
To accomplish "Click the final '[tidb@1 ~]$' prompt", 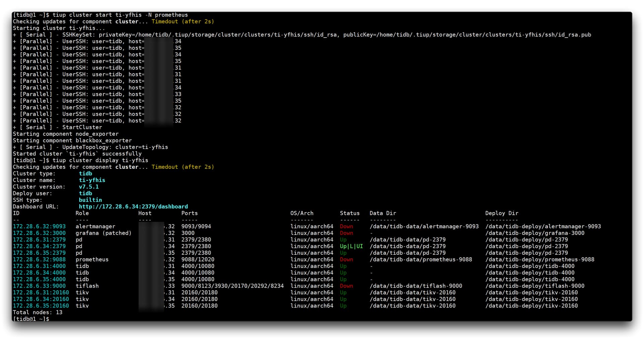I will pos(31,319).
